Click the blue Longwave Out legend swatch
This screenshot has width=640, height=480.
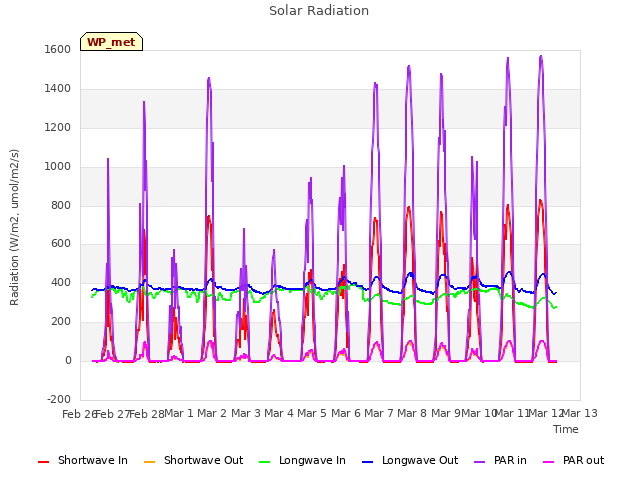coord(367,462)
